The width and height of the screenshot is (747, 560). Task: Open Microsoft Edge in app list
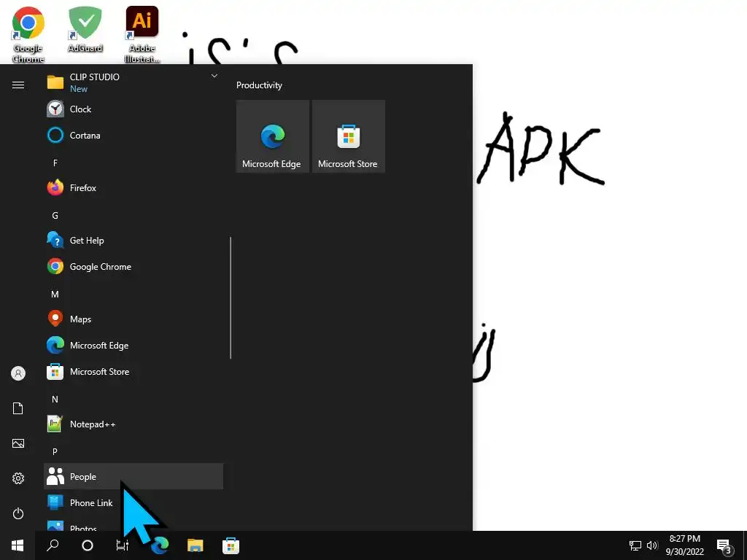(133, 345)
